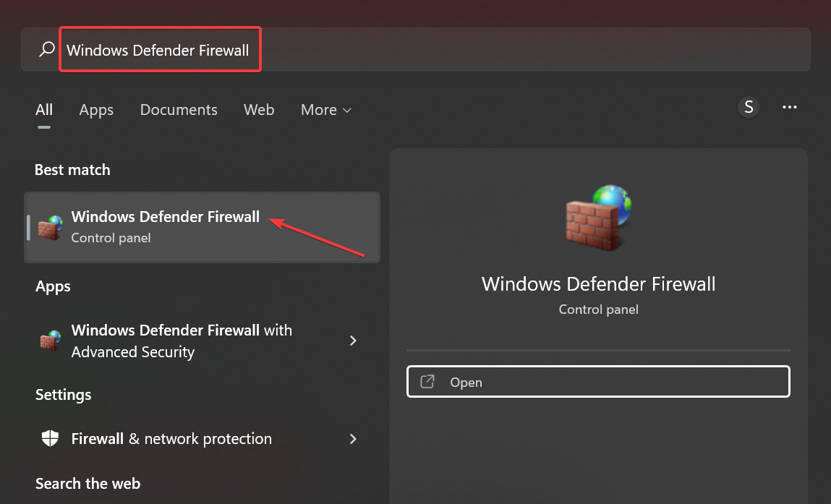Click the large firewall icon in preview pane
The height and width of the screenshot is (504, 831).
point(599,217)
